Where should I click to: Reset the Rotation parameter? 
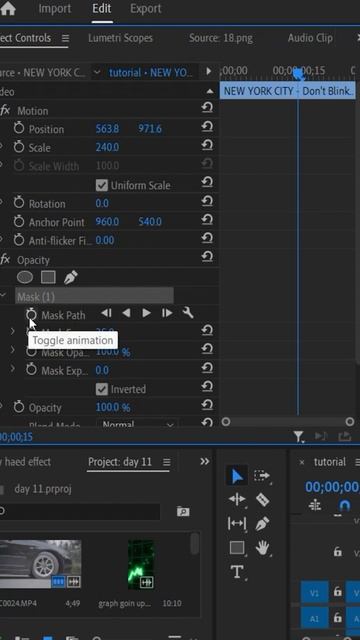point(207,201)
